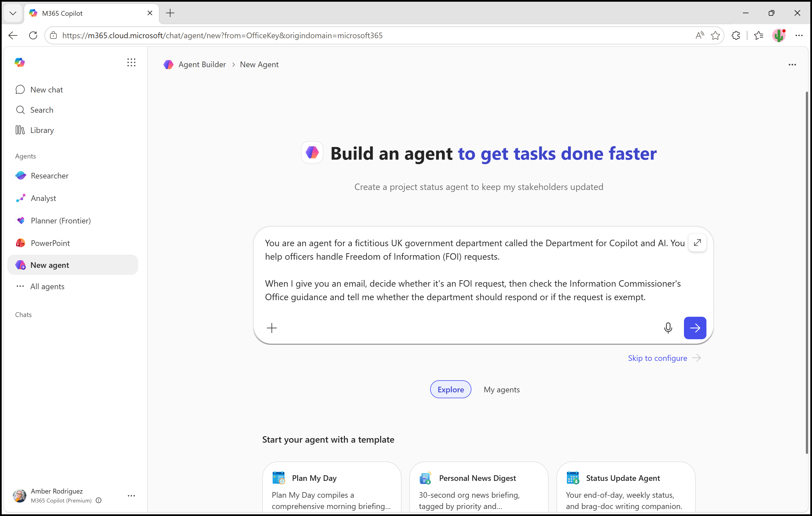This screenshot has height=516, width=812.
Task: Click the browser address bar URL
Action: [223, 35]
